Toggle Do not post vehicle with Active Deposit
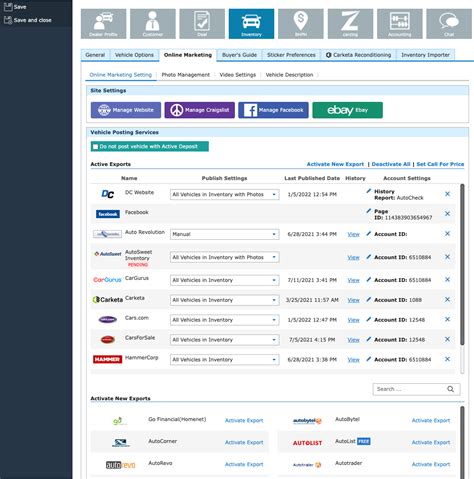Screen dimensions: 474x479 (x=96, y=147)
